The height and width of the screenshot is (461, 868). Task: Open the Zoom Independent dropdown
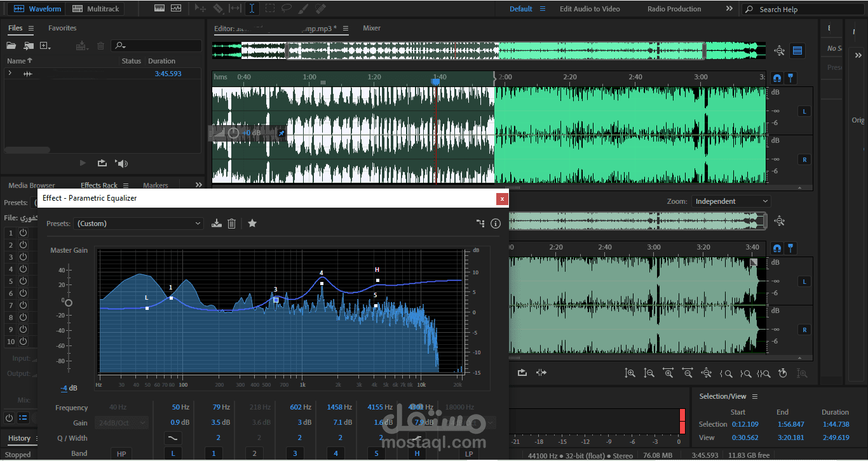coord(731,201)
